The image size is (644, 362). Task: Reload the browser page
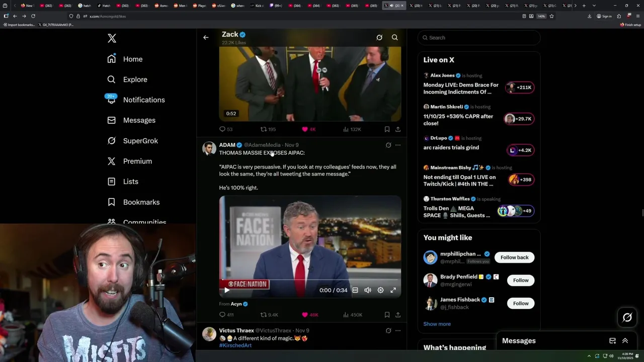33,16
